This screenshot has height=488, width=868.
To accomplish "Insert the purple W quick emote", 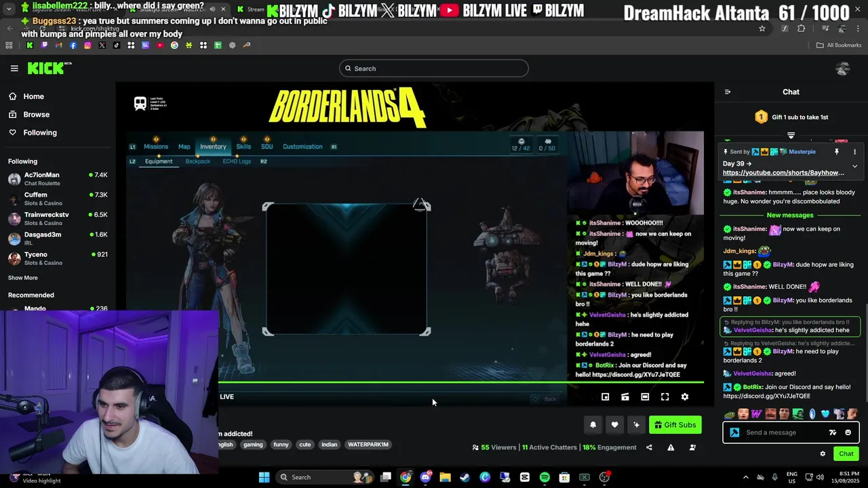I will tap(757, 414).
